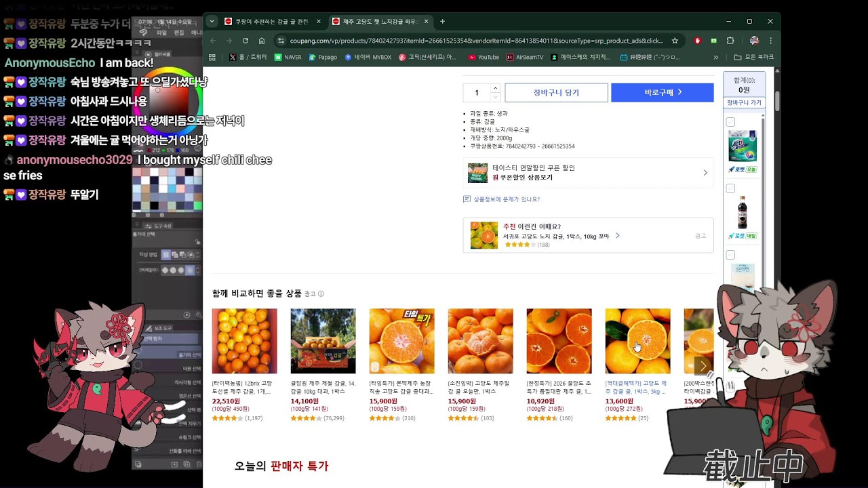Expand the tab search dropdown arrow
The height and width of the screenshot is (488, 868).
212,22
